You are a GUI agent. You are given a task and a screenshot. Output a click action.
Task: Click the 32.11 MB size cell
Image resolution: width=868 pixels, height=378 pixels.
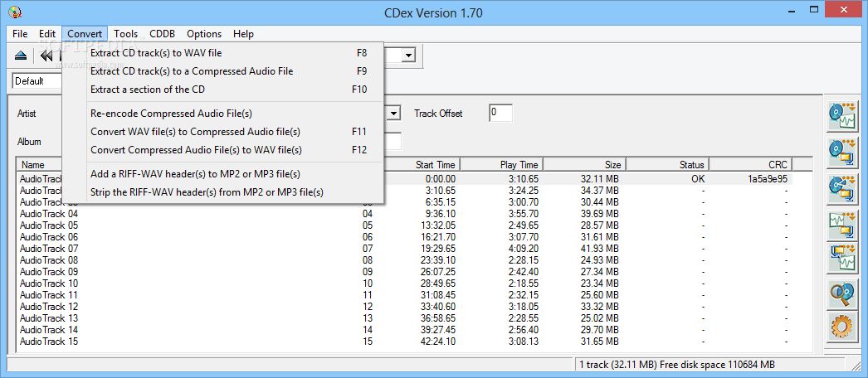coord(598,178)
